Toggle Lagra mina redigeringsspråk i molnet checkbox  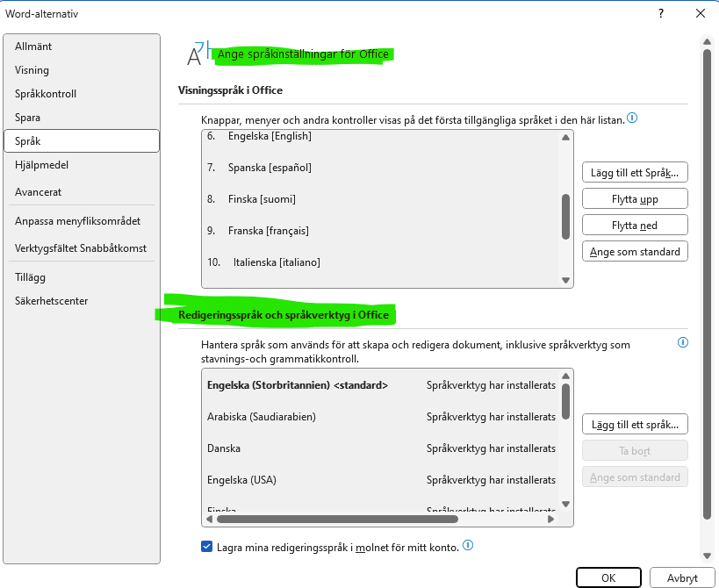pyautogui.click(x=206, y=546)
